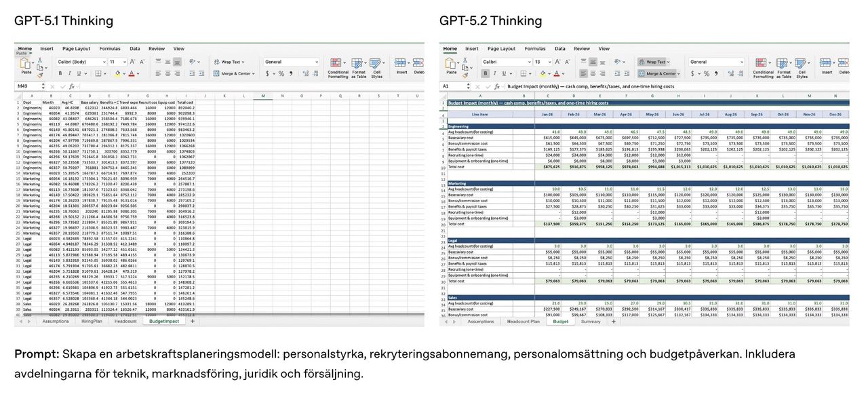The width and height of the screenshot is (868, 399).
Task: Click Cell Styles icon in right spreadsheet
Action: pyautogui.click(x=802, y=62)
